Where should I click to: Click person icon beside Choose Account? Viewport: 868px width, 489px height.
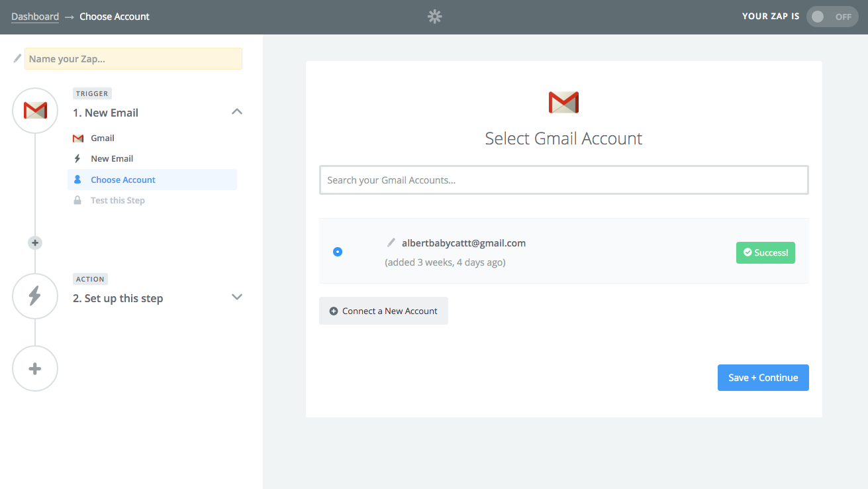pyautogui.click(x=77, y=180)
